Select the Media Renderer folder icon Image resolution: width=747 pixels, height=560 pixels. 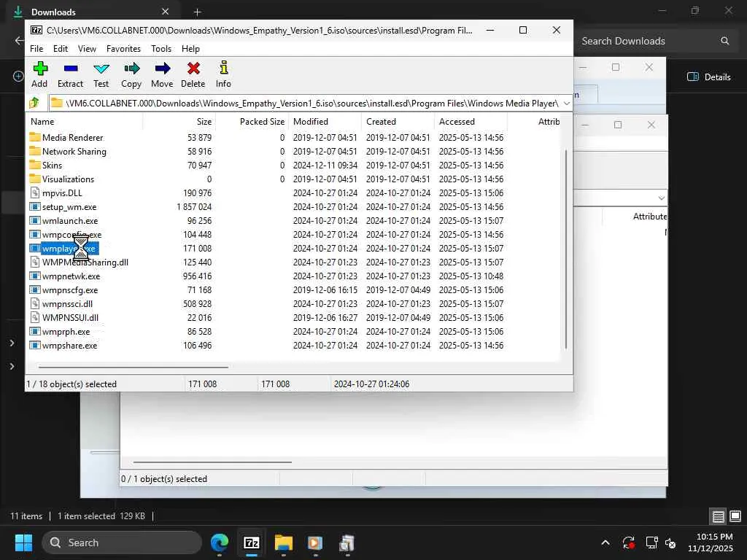pyautogui.click(x=35, y=137)
